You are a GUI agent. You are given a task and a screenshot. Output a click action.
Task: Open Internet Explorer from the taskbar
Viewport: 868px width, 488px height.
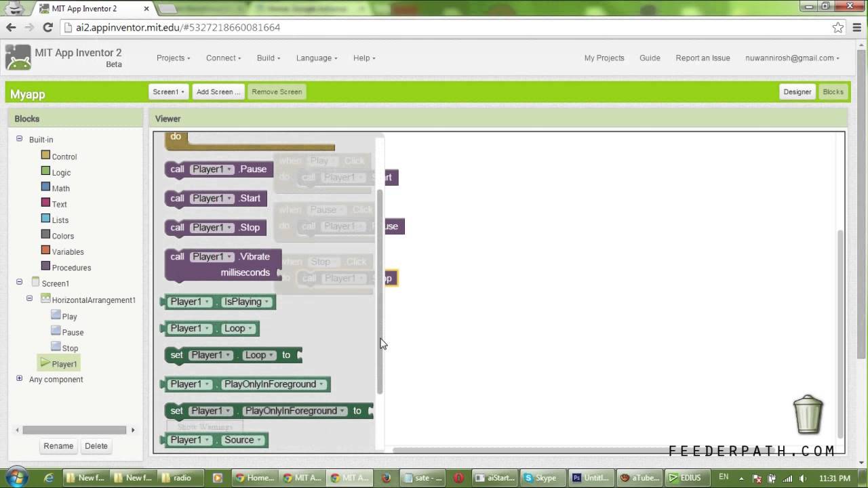tap(48, 477)
